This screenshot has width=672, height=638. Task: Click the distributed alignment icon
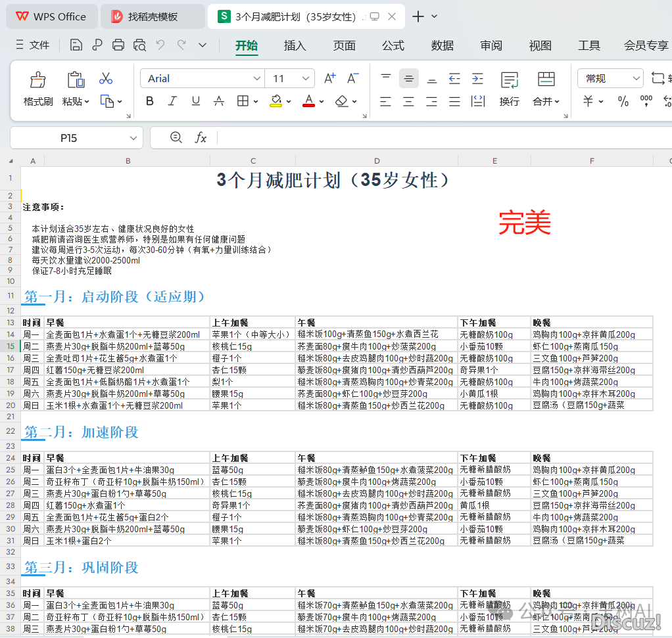click(x=477, y=101)
